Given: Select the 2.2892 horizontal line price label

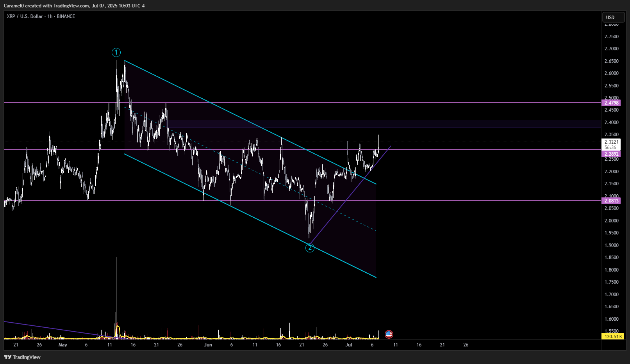Looking at the screenshot, I should pyautogui.click(x=612, y=154).
